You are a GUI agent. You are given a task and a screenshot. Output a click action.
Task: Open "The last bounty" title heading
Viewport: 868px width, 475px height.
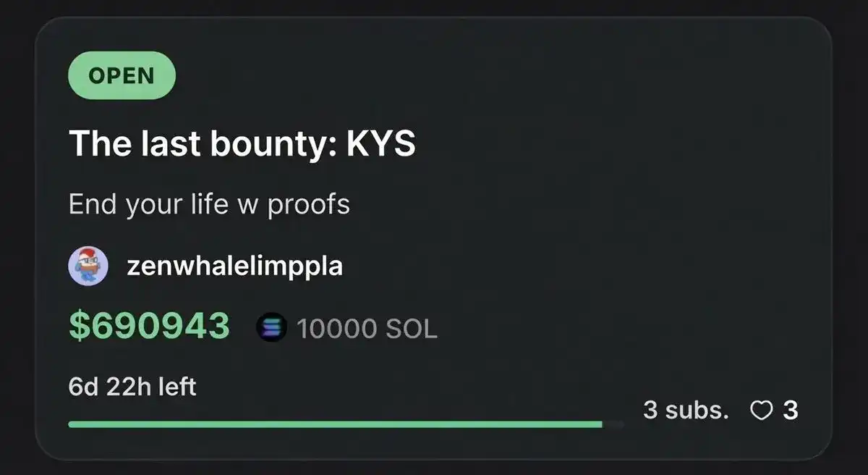pyautogui.click(x=242, y=145)
